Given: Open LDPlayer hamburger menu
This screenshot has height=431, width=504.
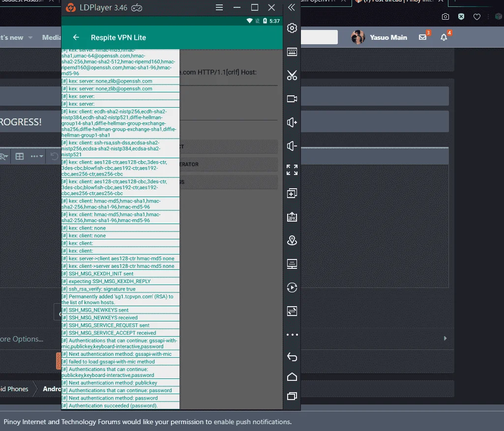Looking at the screenshot, I should pos(219,7).
